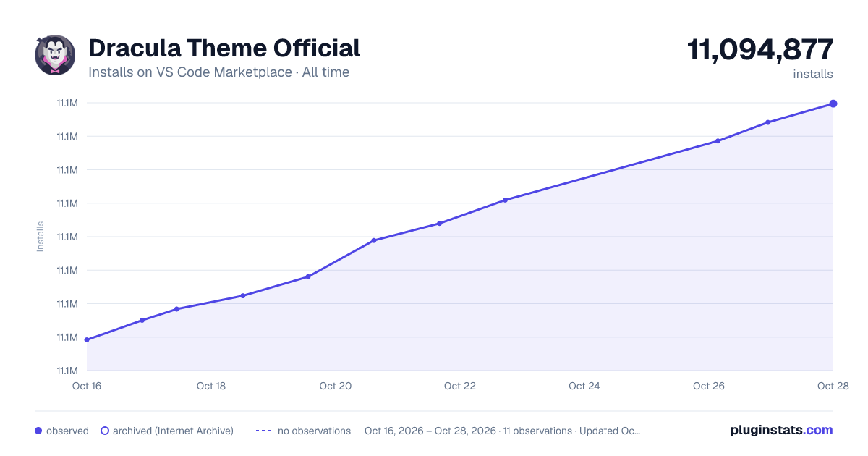Image resolution: width=868 pixels, height=456 pixels.
Task: Click the data point between Oct 17 and Oct 18
Action: [x=176, y=309]
